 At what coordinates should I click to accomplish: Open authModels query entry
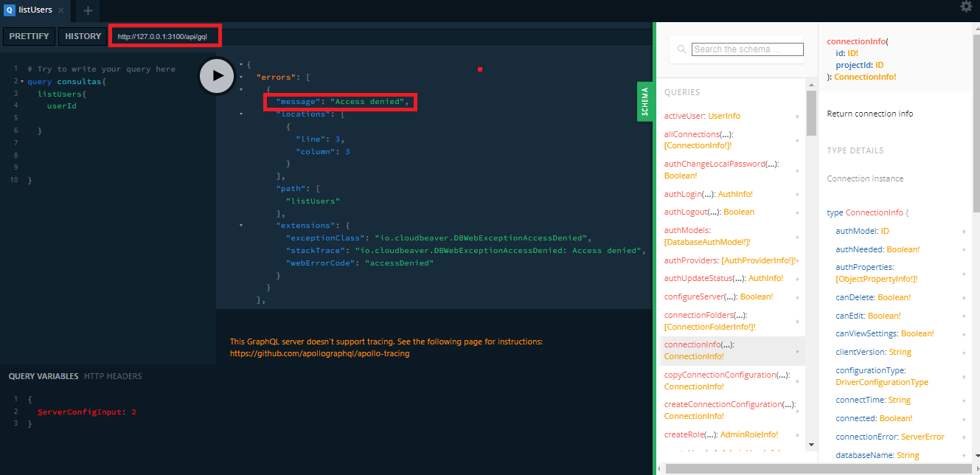[x=732, y=236]
